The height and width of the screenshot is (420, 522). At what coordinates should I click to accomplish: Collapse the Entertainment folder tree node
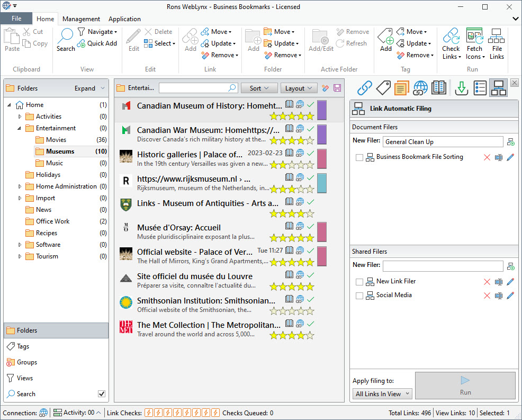pos(19,128)
